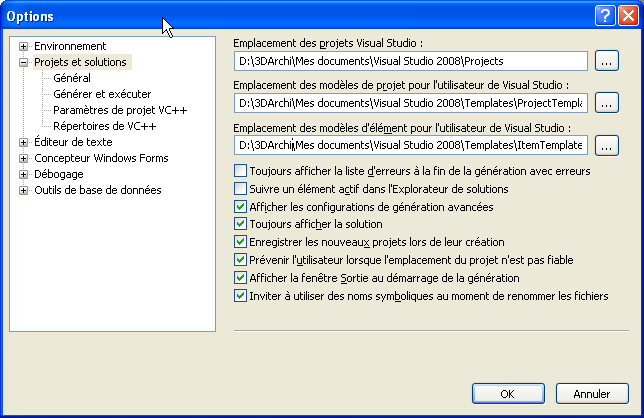Select Général under Projets et solutions
The height and width of the screenshot is (418, 644).
(x=72, y=78)
